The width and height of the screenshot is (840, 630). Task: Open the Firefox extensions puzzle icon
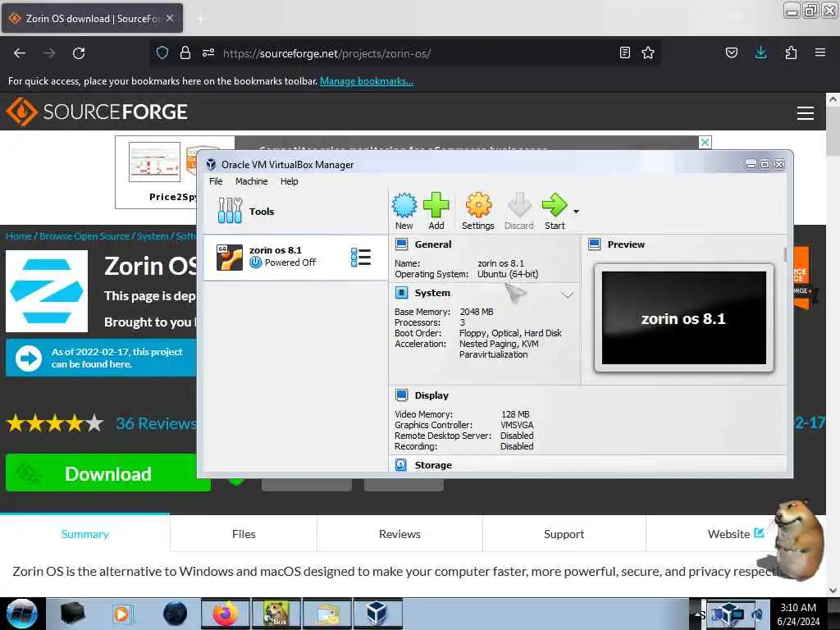[791, 52]
